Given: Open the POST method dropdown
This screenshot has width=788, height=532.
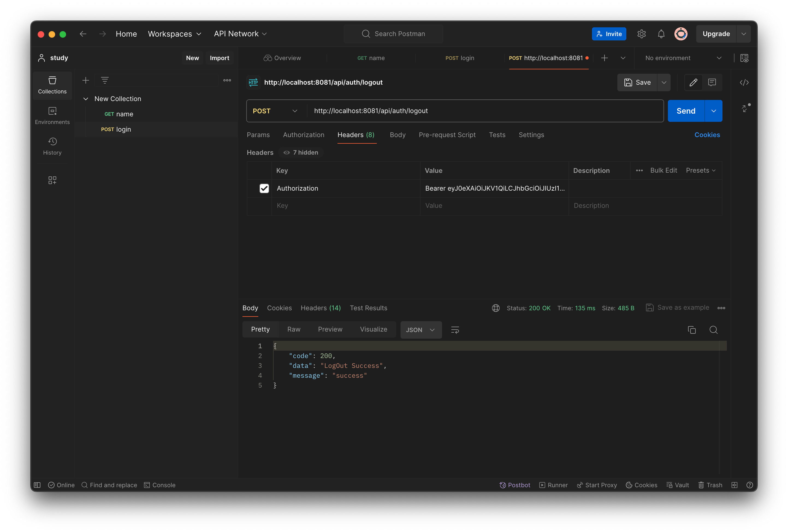Looking at the screenshot, I should tap(275, 111).
